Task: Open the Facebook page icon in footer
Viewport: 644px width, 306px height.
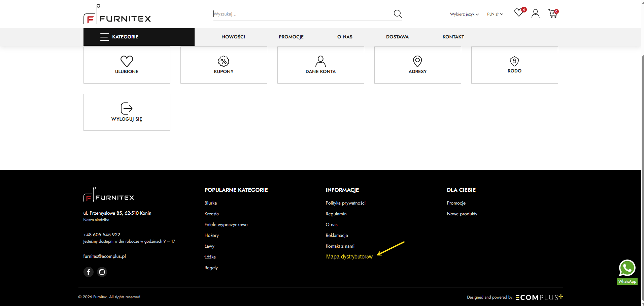Action: coord(88,272)
